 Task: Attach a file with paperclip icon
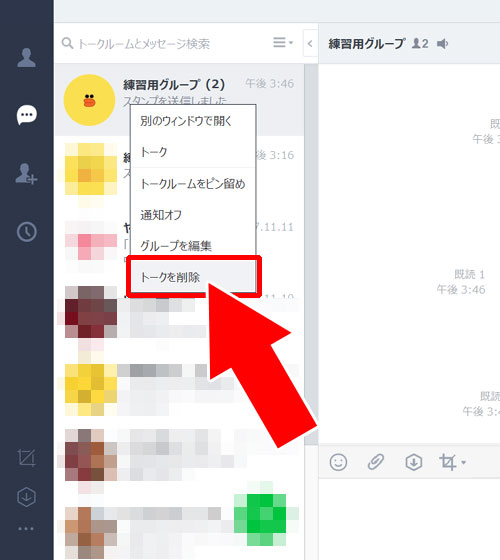(x=376, y=462)
